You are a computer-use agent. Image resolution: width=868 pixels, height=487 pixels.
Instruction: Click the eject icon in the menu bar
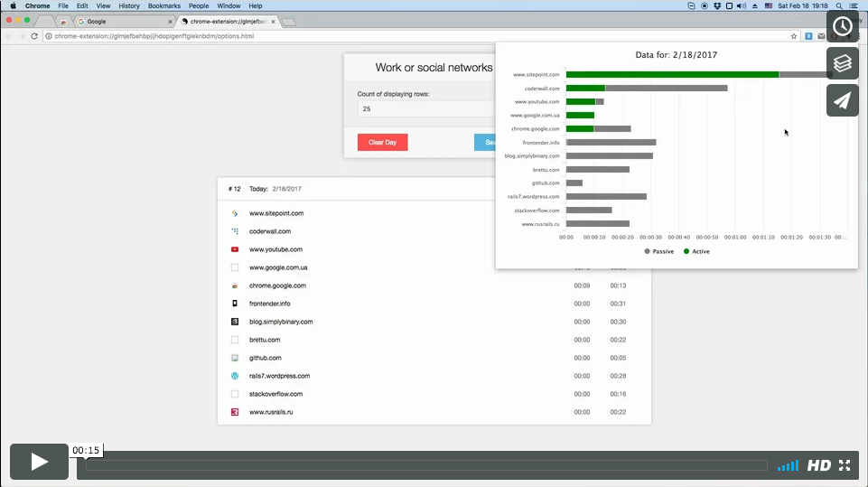pos(754,5)
